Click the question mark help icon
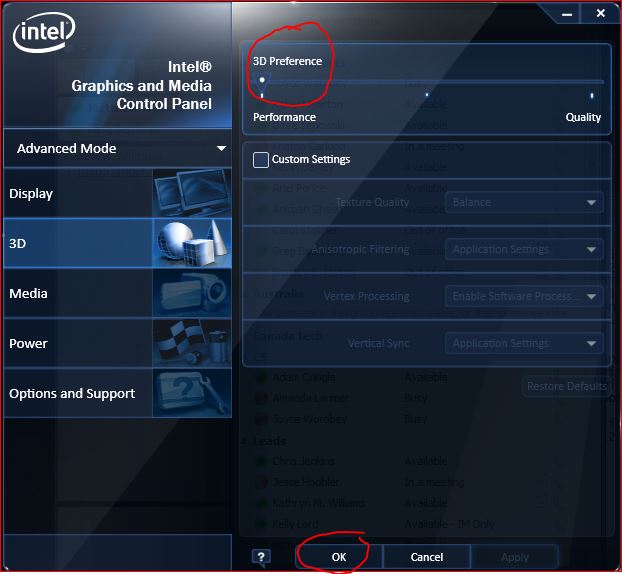 pyautogui.click(x=261, y=557)
